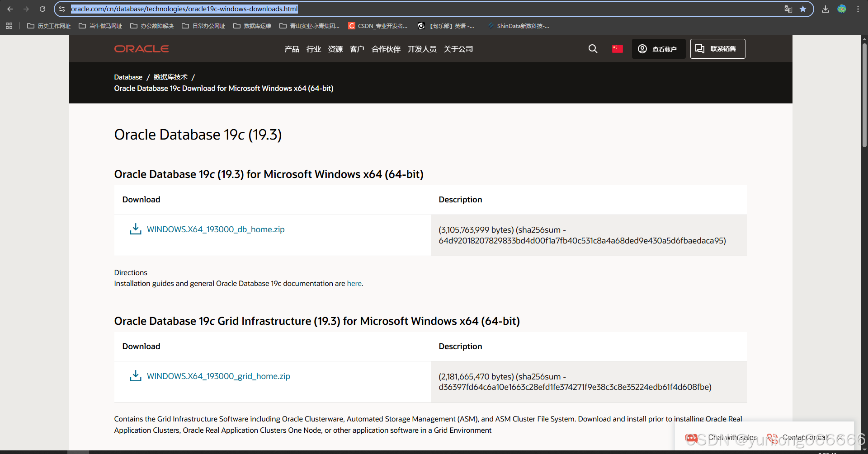Open the 'here' documentation link
The height and width of the screenshot is (454, 868).
pos(354,283)
